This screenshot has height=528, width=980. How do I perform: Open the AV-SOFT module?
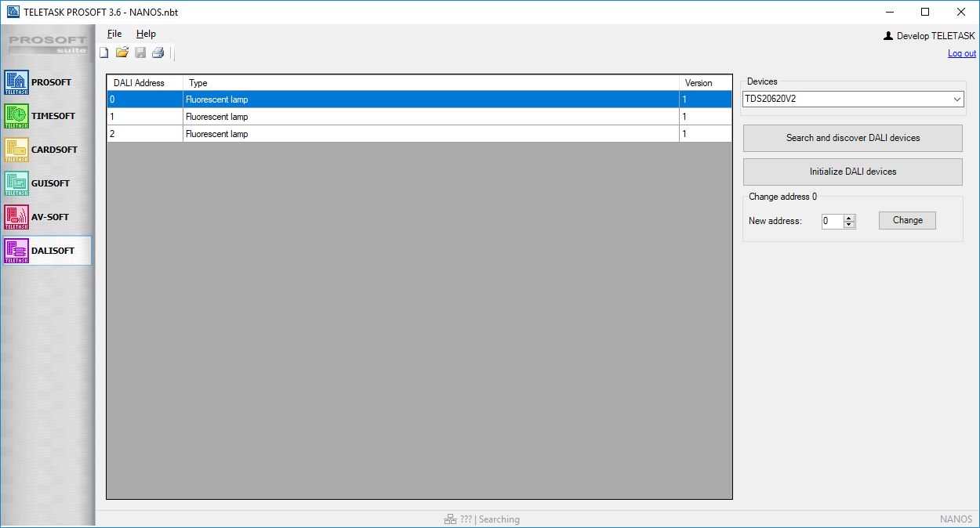click(x=47, y=217)
